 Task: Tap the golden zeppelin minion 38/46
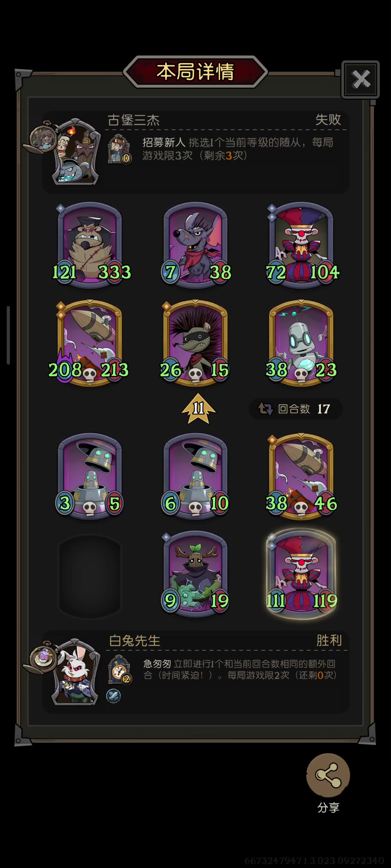(301, 476)
